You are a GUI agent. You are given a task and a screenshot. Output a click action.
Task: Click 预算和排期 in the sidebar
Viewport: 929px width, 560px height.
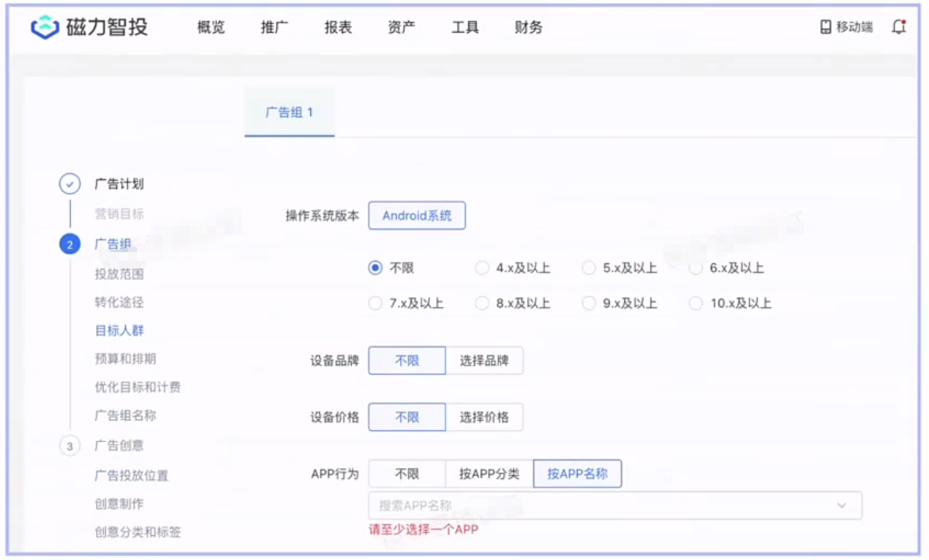pyautogui.click(x=126, y=359)
